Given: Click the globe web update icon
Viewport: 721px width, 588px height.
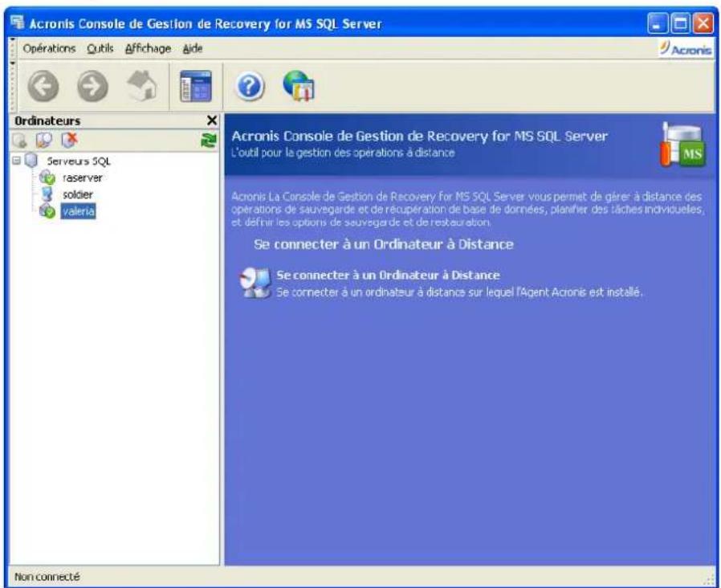Looking at the screenshot, I should 299,86.
